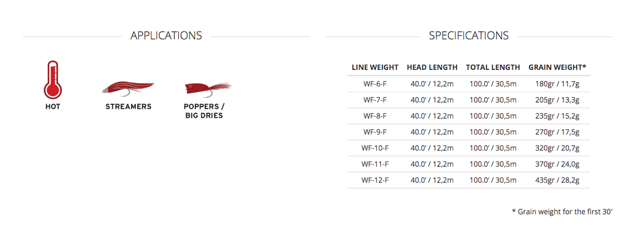This screenshot has width=644, height=250.
Task: Click the HEAD LENGTH column header
Action: [432, 67]
